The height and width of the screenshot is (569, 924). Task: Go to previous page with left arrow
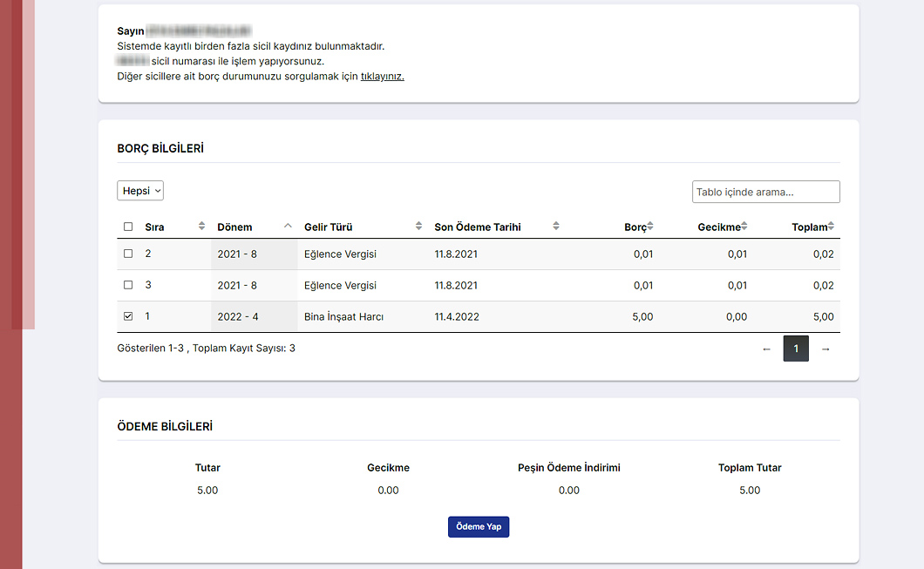pyautogui.click(x=766, y=349)
